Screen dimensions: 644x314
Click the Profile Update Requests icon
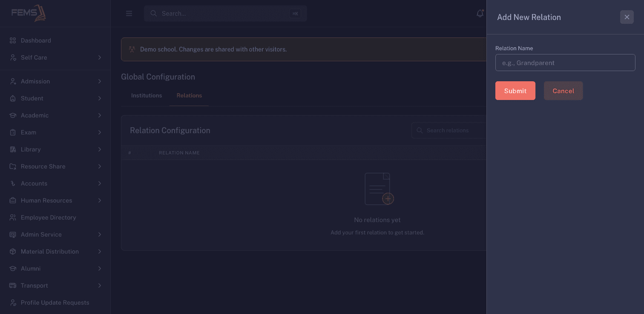[13, 303]
